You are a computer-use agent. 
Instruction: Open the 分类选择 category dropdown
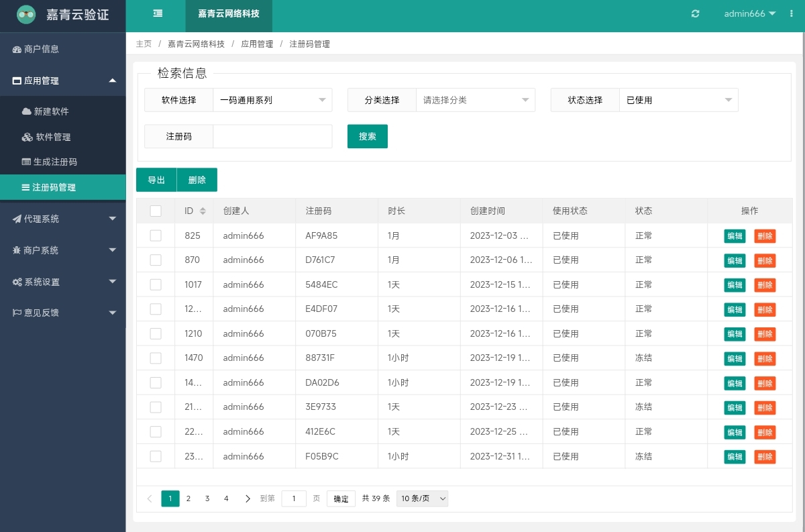click(475, 100)
